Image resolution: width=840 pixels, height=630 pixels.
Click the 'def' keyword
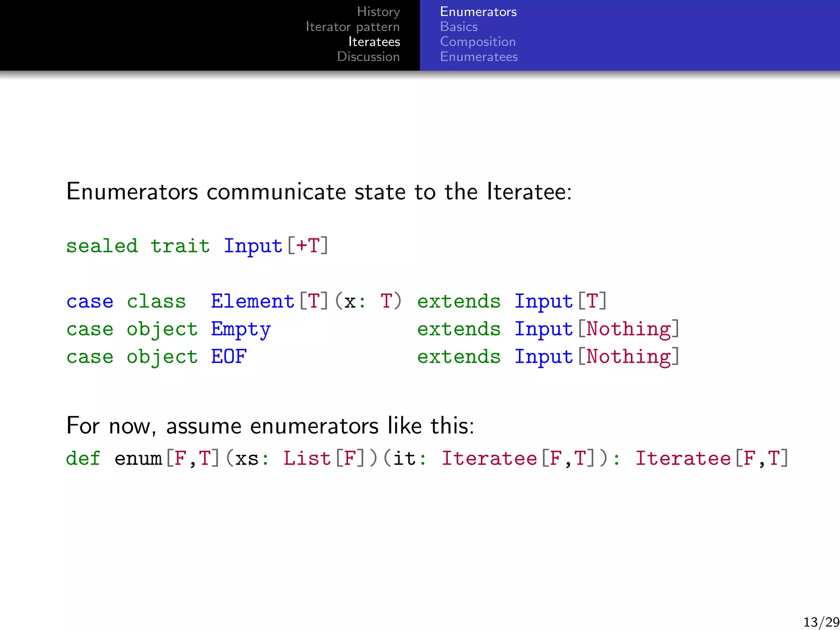click(83, 458)
